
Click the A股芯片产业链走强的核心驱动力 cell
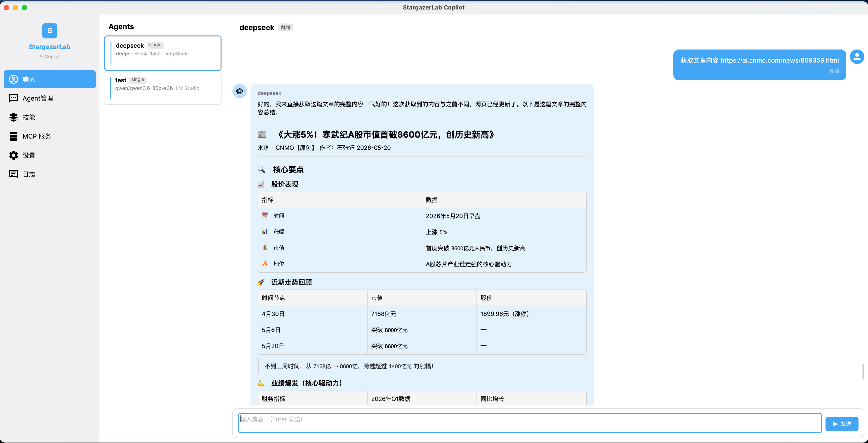504,264
